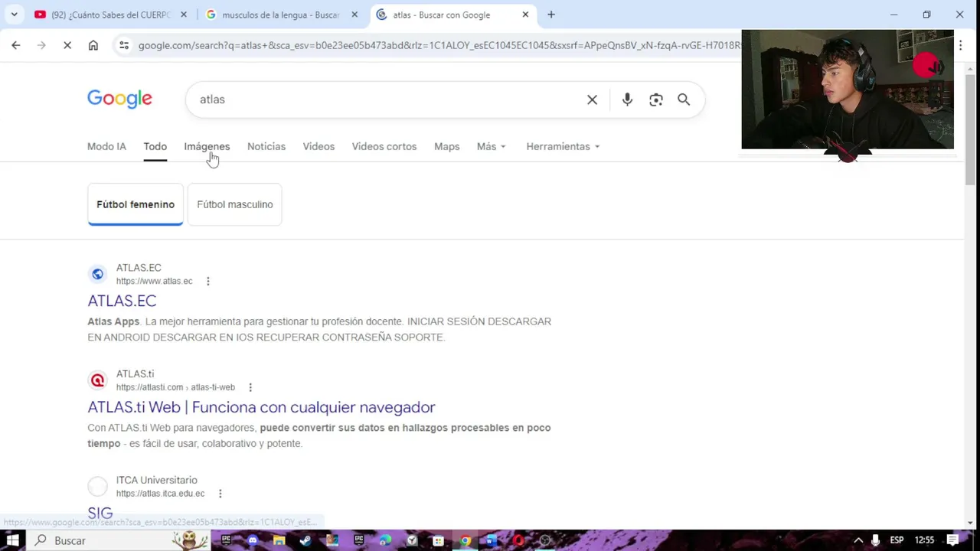Switch to Noticias results tab
The height and width of the screenshot is (551, 980).
[266, 146]
